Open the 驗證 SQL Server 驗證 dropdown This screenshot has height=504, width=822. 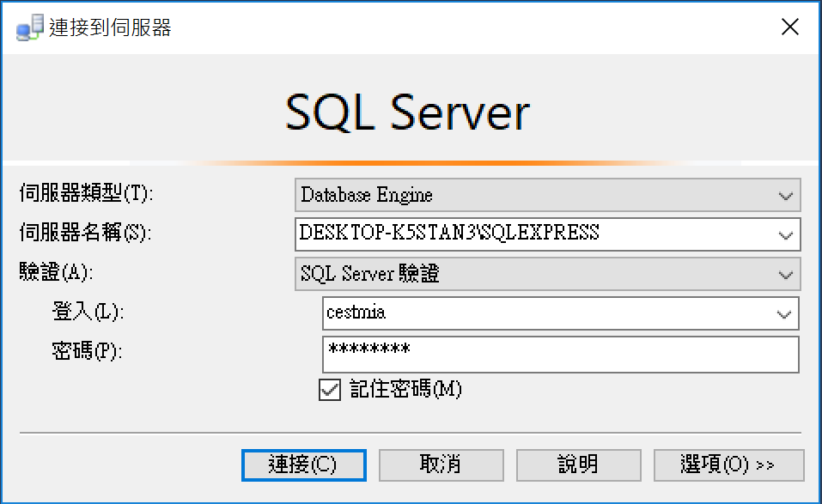click(547, 274)
